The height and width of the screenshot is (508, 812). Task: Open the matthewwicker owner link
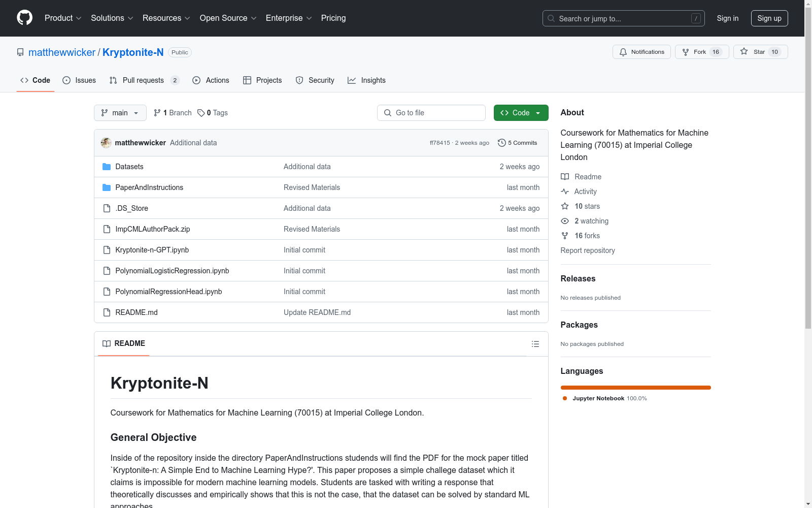click(x=62, y=52)
